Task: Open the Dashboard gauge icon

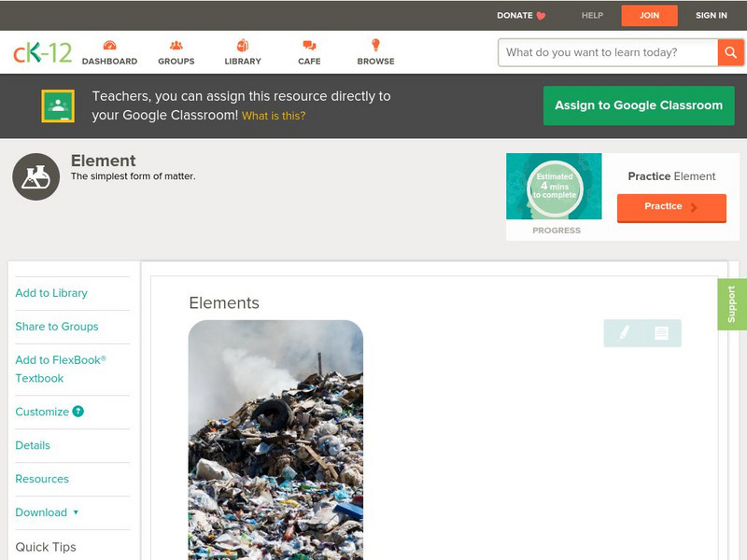Action: [x=109, y=45]
